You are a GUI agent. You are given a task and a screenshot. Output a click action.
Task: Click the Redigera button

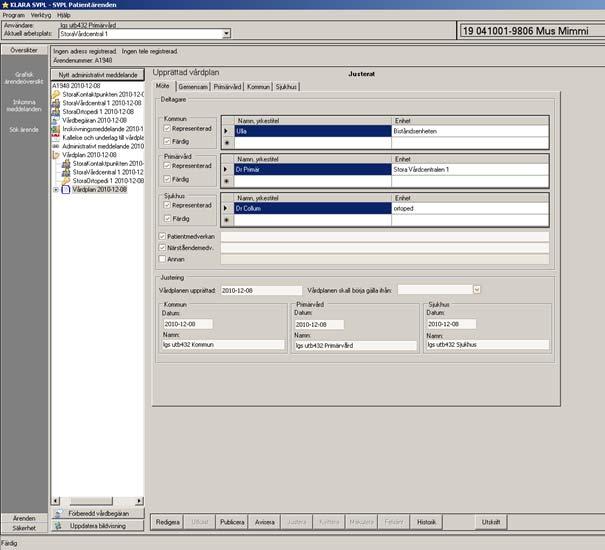tap(167, 522)
